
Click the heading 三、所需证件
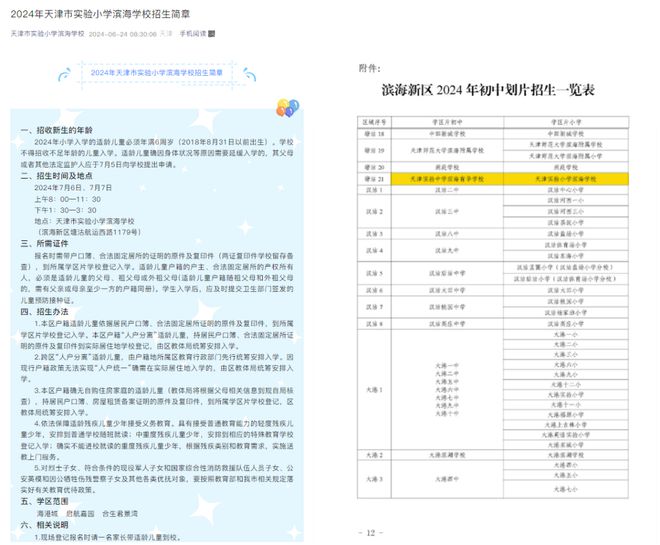click(x=44, y=243)
